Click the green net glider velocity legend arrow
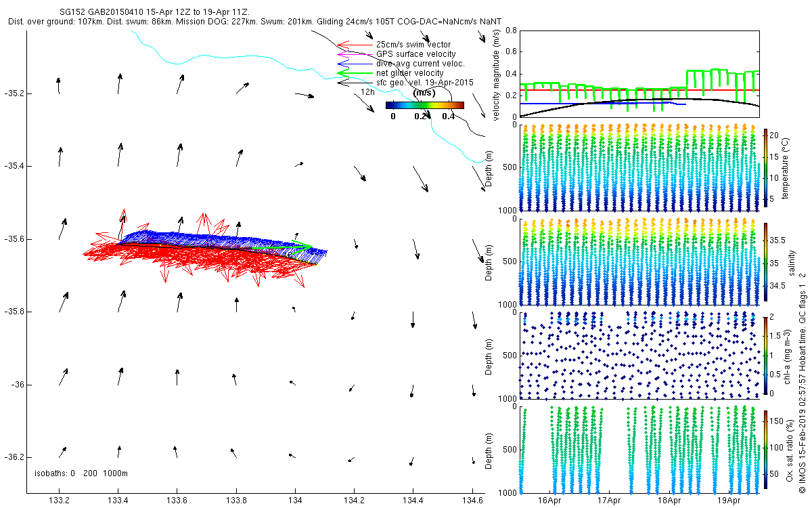 pyautogui.click(x=355, y=73)
